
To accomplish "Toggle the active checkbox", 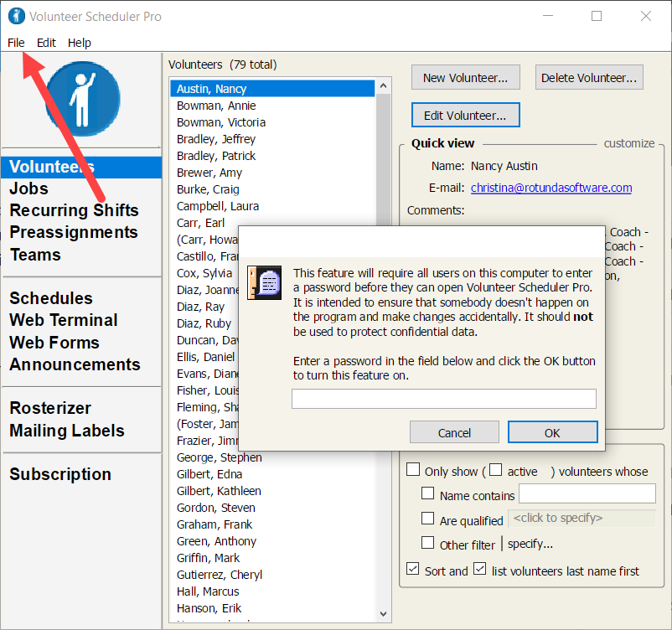I will (496, 470).
